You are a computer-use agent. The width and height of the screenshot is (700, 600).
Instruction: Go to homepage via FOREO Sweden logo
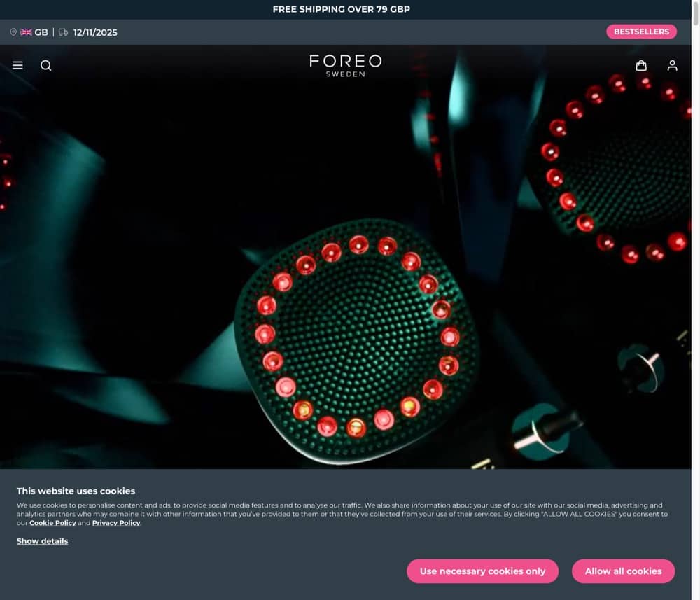click(346, 66)
